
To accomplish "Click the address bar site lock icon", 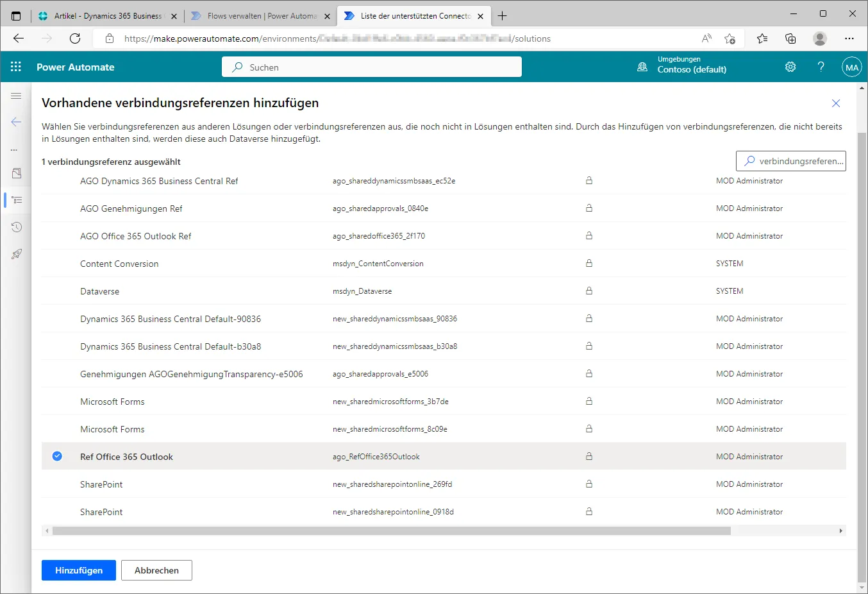I will [x=110, y=38].
